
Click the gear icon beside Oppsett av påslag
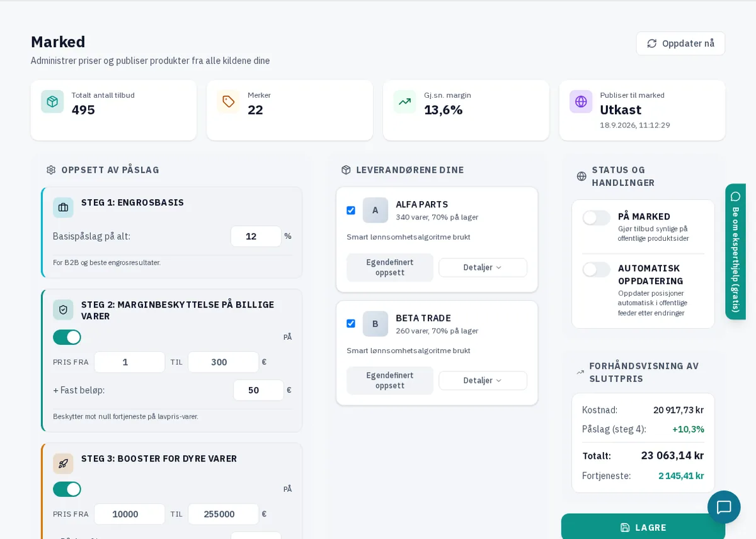point(51,170)
